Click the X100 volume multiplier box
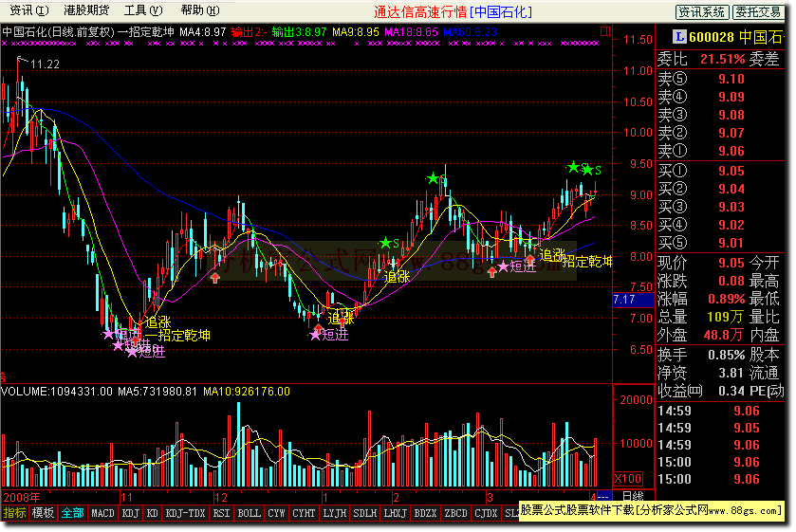Image resolution: width=796 pixels, height=532 pixels. coord(628,479)
